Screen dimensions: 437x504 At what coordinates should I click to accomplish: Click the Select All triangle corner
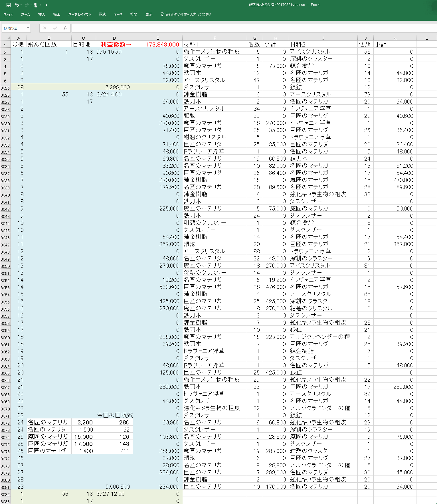click(8, 38)
